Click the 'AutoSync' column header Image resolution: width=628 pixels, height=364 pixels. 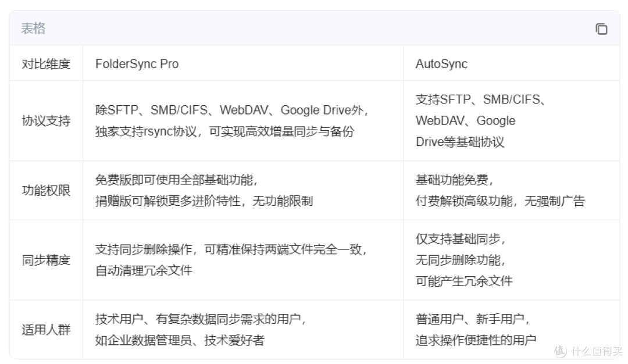coord(441,63)
